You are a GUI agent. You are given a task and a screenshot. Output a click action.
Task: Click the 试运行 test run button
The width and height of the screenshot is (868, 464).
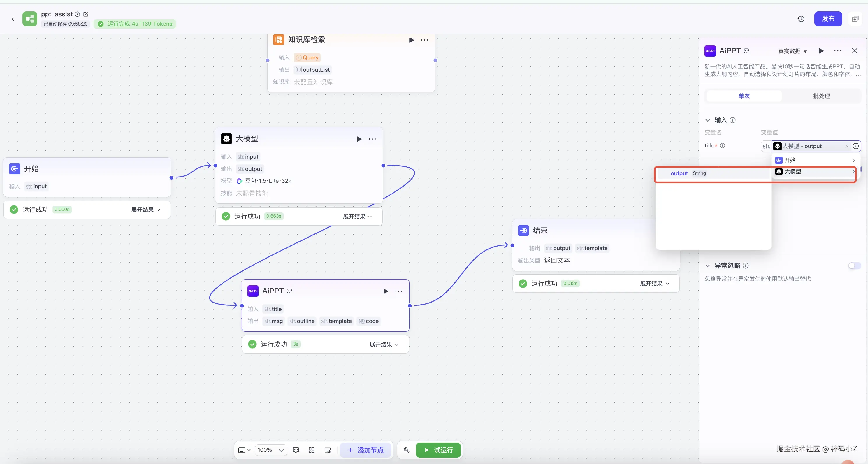(438, 450)
